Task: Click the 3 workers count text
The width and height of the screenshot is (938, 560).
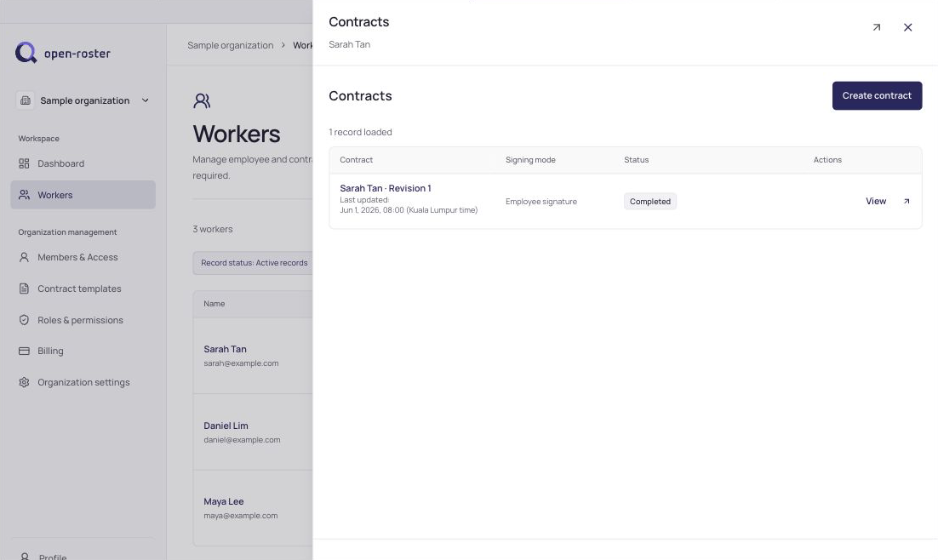Action: click(212, 229)
